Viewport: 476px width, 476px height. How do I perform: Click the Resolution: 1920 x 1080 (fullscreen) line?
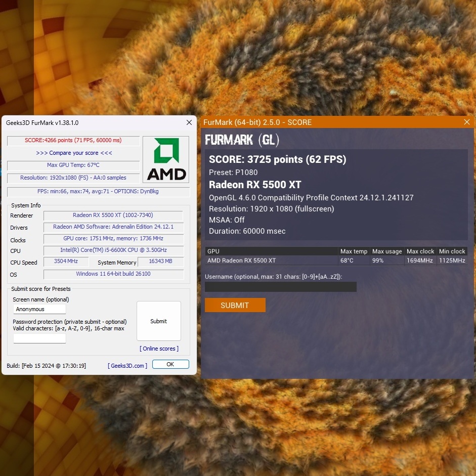272,209
